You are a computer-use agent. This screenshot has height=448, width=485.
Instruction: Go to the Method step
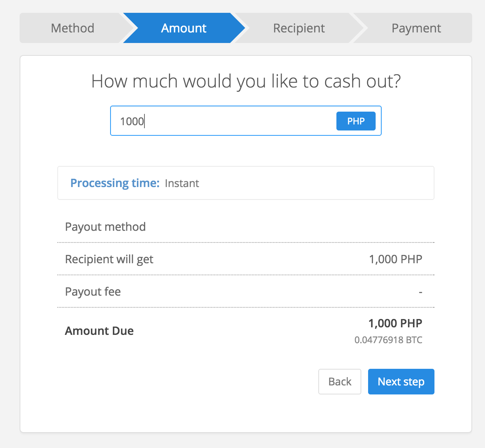tap(72, 28)
